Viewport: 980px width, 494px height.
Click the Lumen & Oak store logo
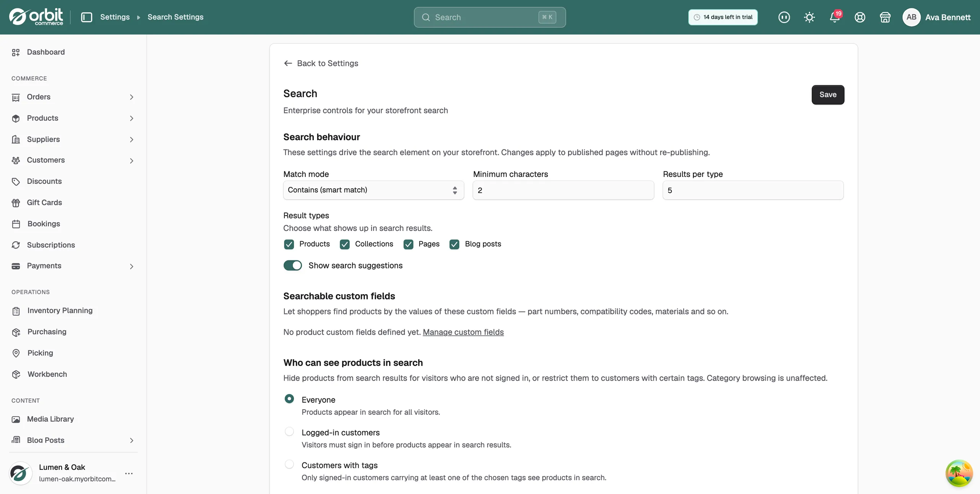click(20, 473)
